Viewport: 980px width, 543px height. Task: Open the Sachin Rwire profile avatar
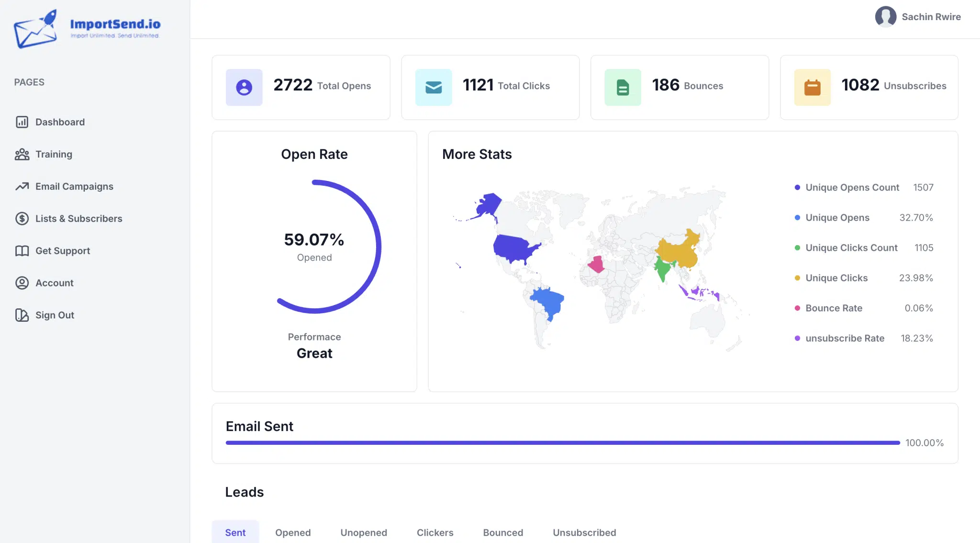point(886,17)
